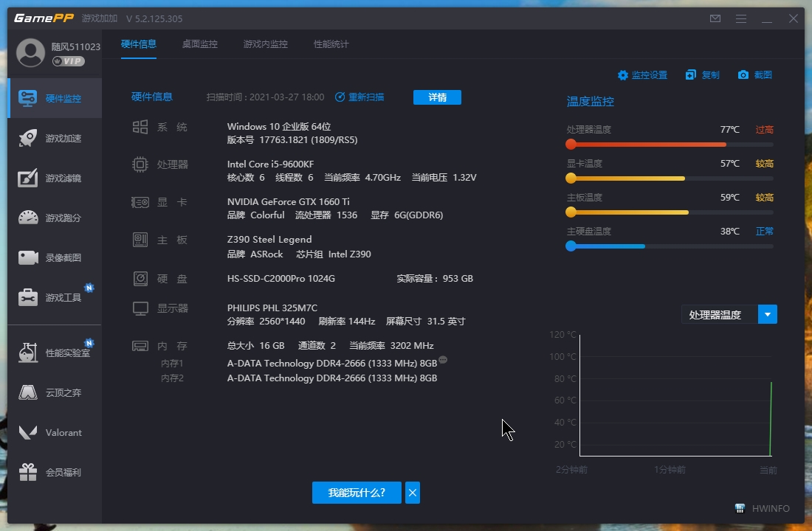Click the 过高 warning status label
The width and height of the screenshot is (812, 531).
click(x=764, y=129)
